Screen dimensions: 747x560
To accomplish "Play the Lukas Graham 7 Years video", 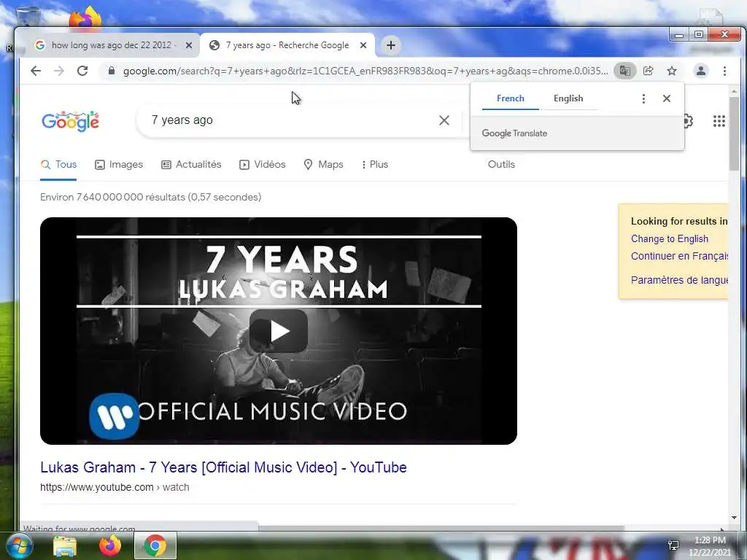I will [x=279, y=331].
